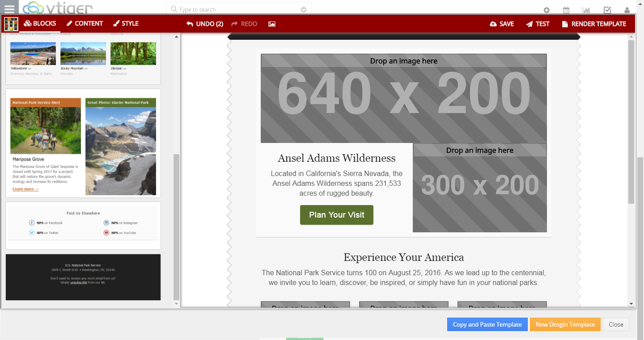Edit the Sierra Nevada description text
The height and width of the screenshot is (340, 644).
pyautogui.click(x=337, y=183)
